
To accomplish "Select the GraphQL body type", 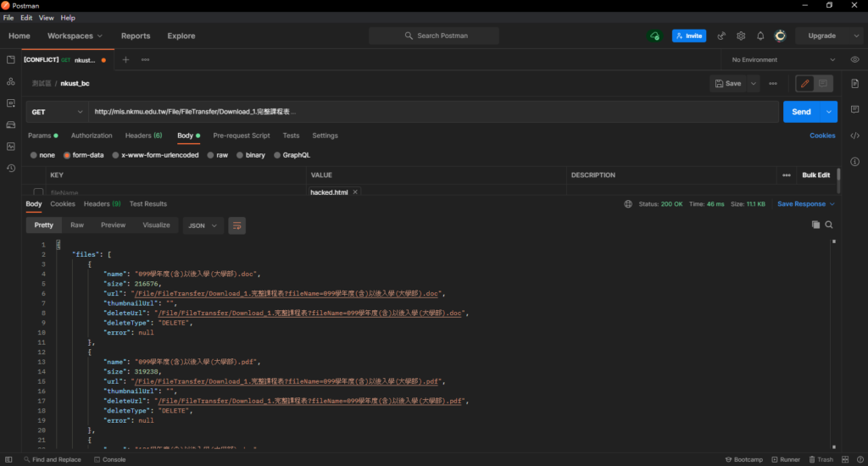I will point(277,156).
